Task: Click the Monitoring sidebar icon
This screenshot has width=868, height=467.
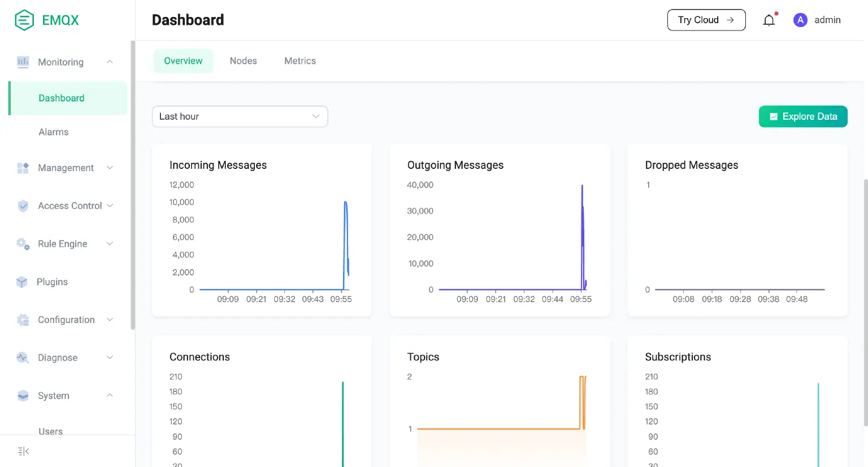Action: point(23,62)
